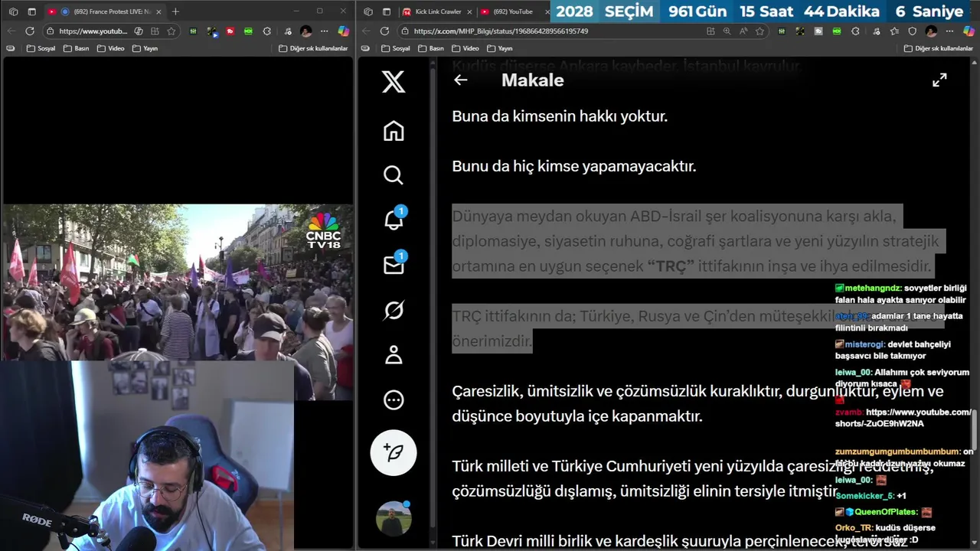Open the Yayın bookmarks folder in right browser

[500, 48]
